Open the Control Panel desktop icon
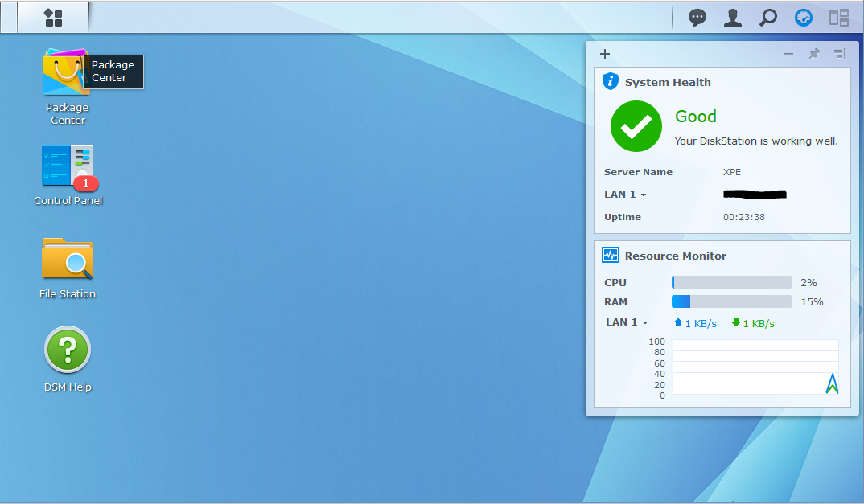 68,166
